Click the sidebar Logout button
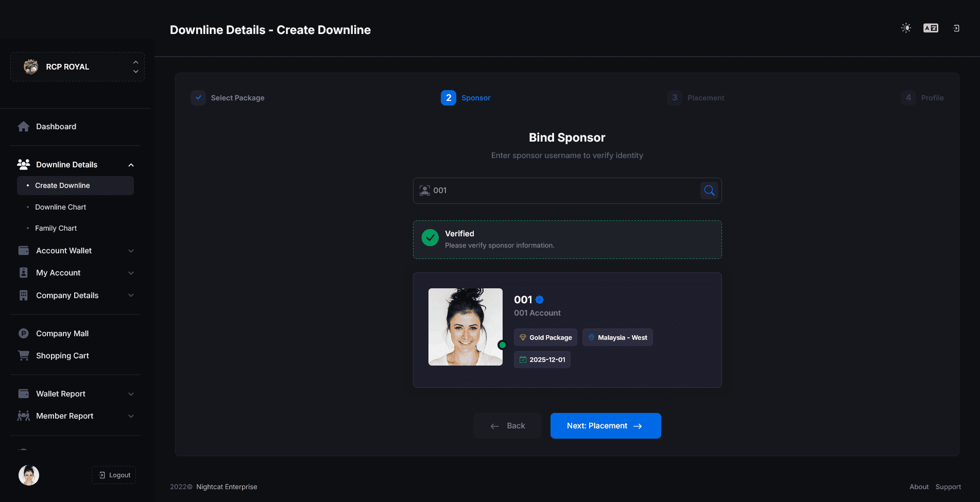This screenshot has width=980, height=502. click(114, 475)
